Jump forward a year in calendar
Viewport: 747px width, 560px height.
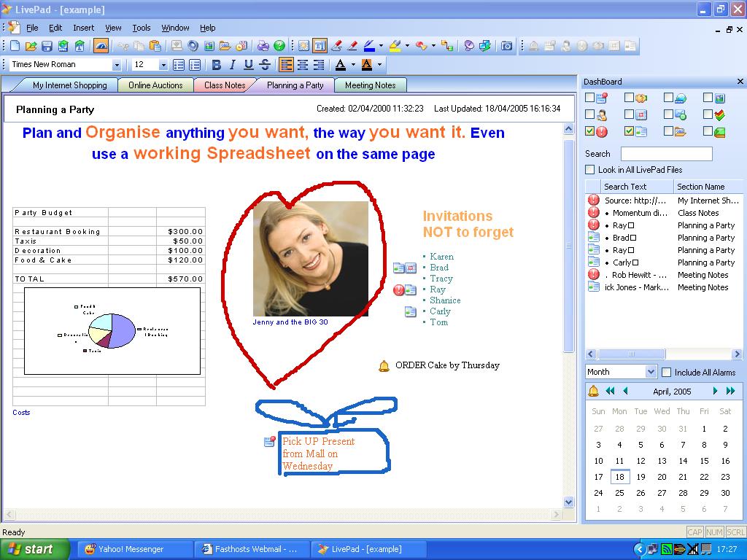tap(730, 392)
